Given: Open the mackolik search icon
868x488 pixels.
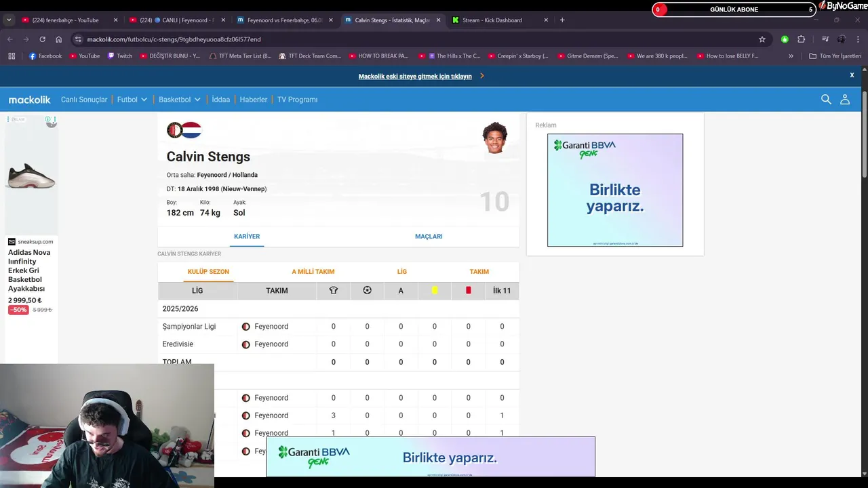Looking at the screenshot, I should tap(826, 100).
